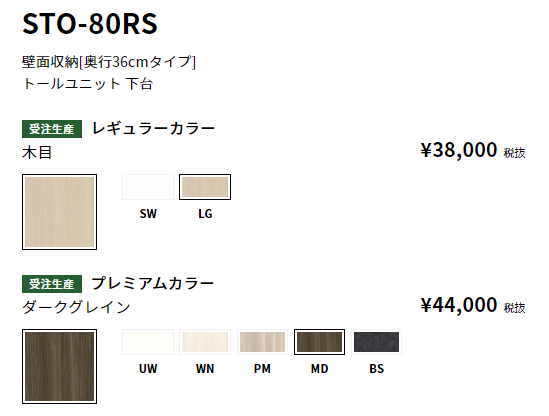Viewport: 549px width, 416px height.
Task: Click the 受注生産 badge beside レギュラーカラー
Action: pyautogui.click(x=52, y=129)
